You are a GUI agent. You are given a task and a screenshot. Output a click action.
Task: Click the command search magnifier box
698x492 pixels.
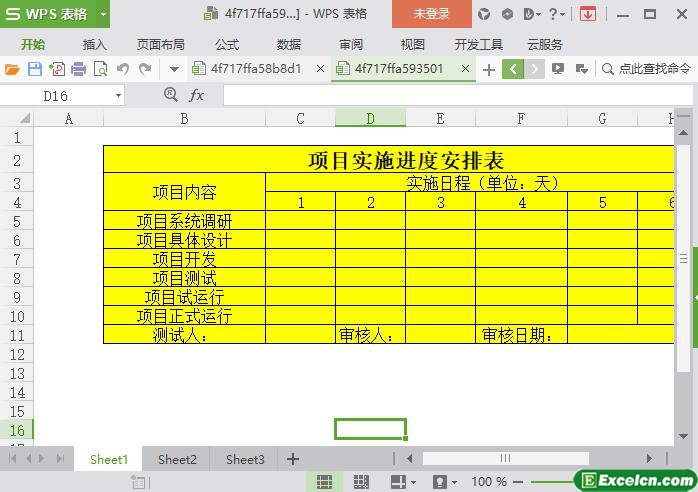(646, 69)
